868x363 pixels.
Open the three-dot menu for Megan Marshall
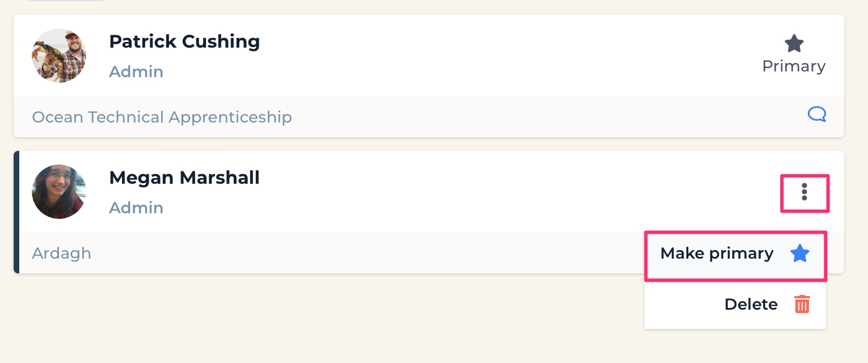point(804,192)
